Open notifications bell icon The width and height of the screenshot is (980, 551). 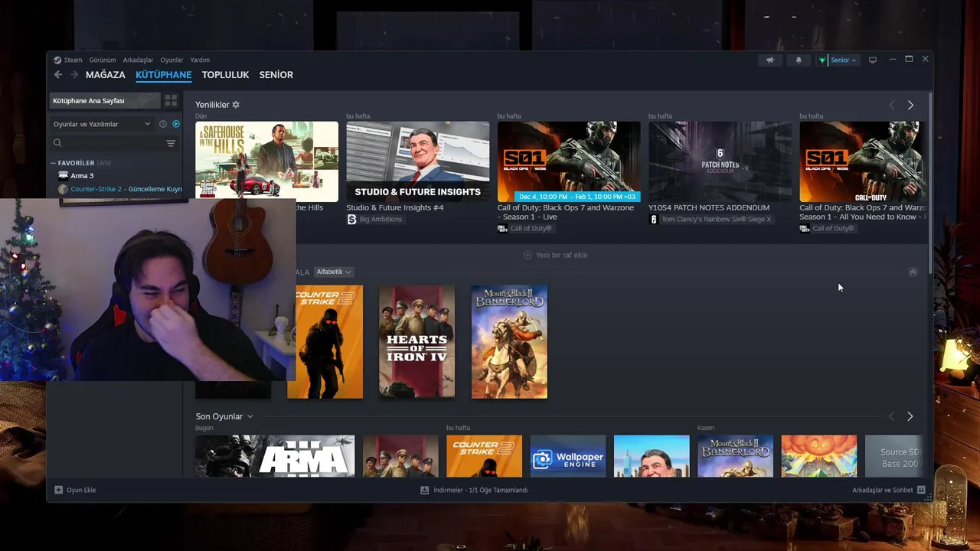click(799, 60)
